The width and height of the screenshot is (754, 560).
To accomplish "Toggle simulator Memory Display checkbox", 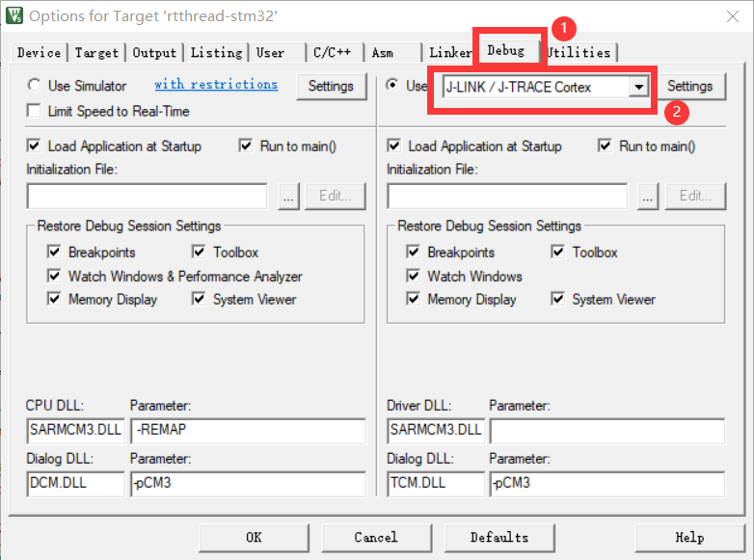I will tap(54, 299).
